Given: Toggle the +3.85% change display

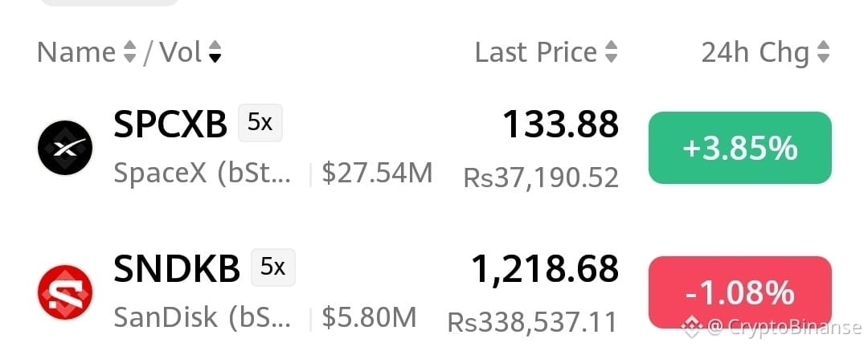Looking at the screenshot, I should point(740,148).
